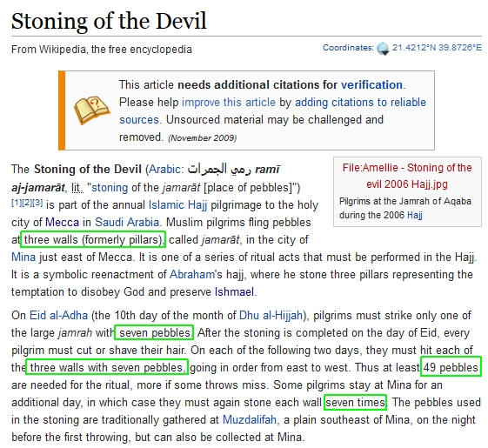Viewport: 488px width, 448px height.
Task: Jump to citation reference [3]
Action: tap(37, 203)
